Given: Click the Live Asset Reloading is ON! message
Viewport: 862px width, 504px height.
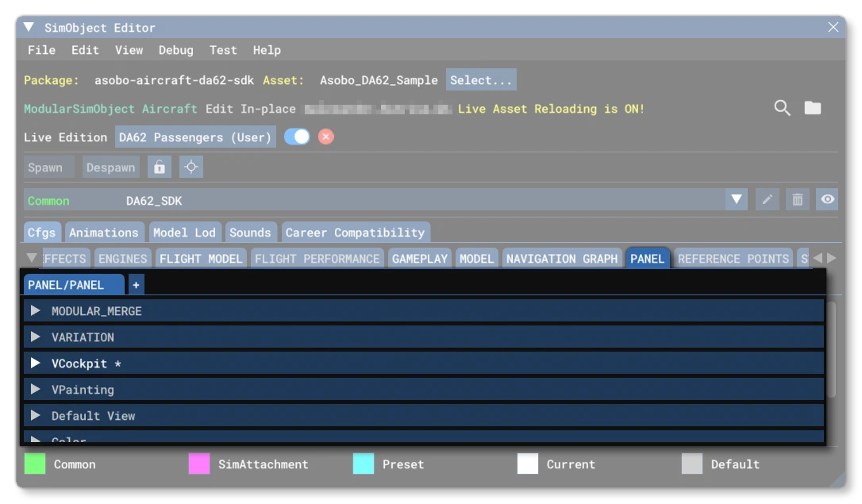Looking at the screenshot, I should point(551,109).
